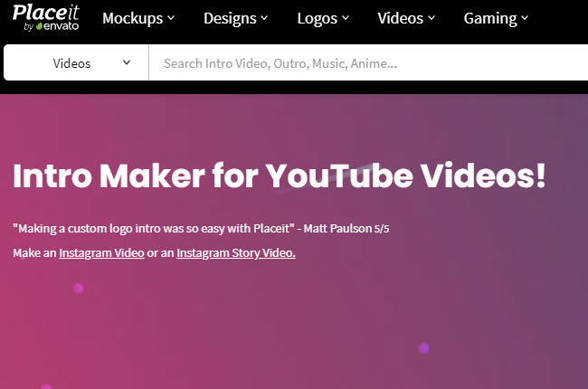Select the Matt Paulson 5/5 testimonial text
Screen dimensions: 588x389
point(201,229)
